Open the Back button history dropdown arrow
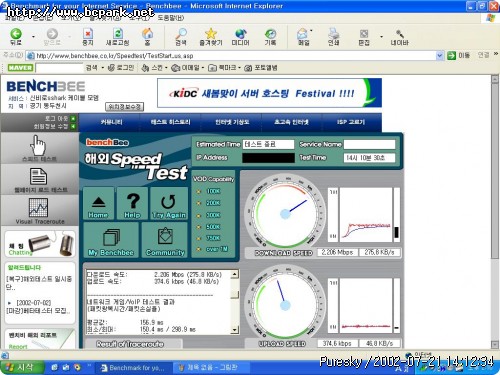This screenshot has width=500, height=375. 33,37
